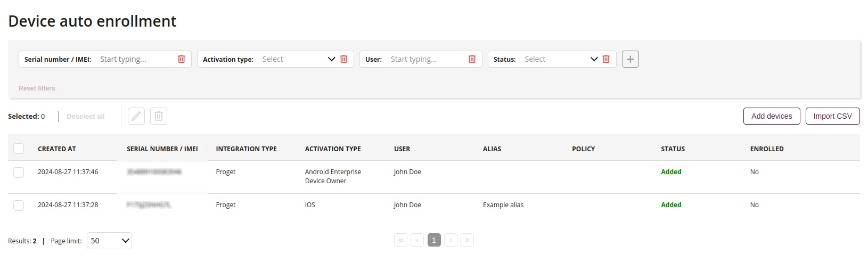This screenshot has width=868, height=262.
Task: Open the Page limit dropdown
Action: coord(109,241)
